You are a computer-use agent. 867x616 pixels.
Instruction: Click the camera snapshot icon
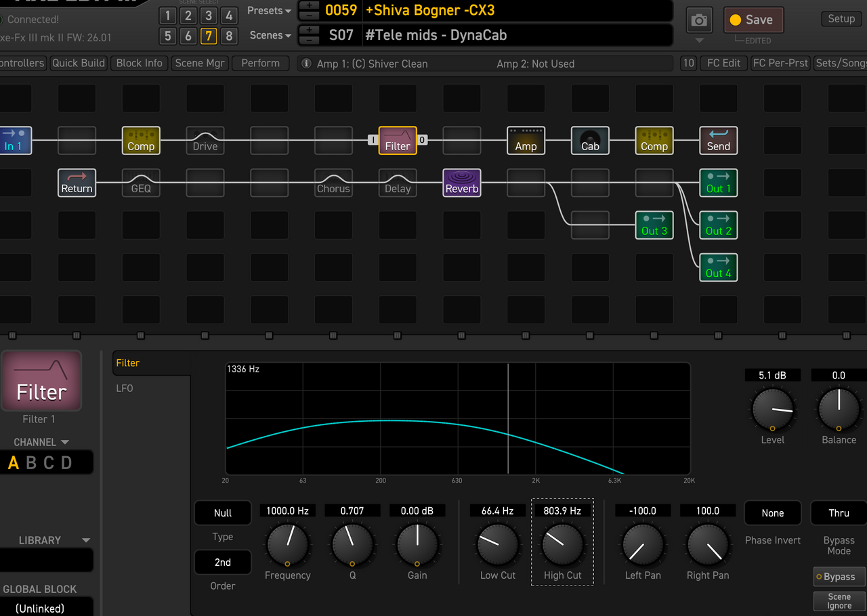700,20
